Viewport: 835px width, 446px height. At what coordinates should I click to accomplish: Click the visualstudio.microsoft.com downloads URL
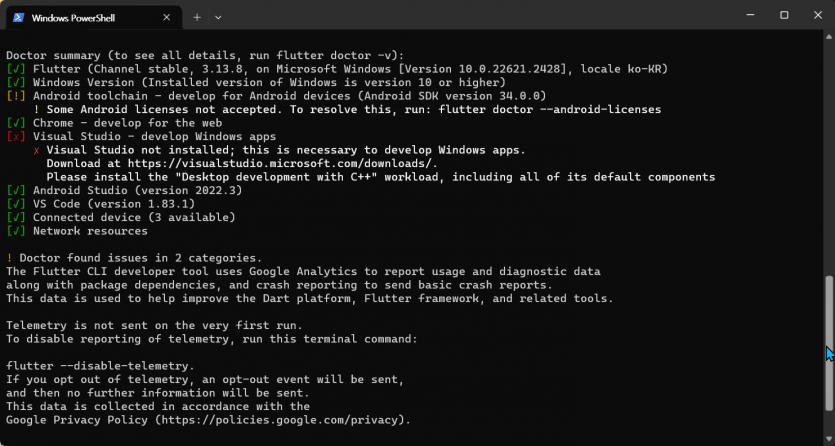pyautogui.click(x=282, y=163)
